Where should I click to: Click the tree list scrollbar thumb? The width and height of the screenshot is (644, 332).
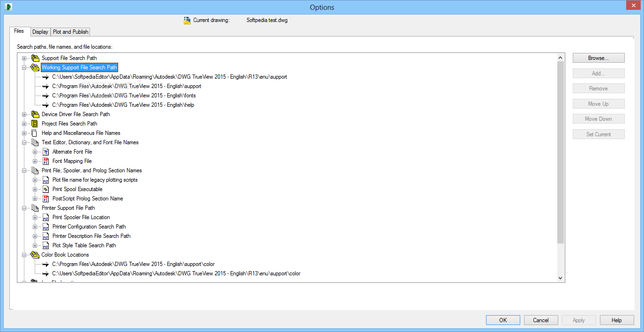560,152
